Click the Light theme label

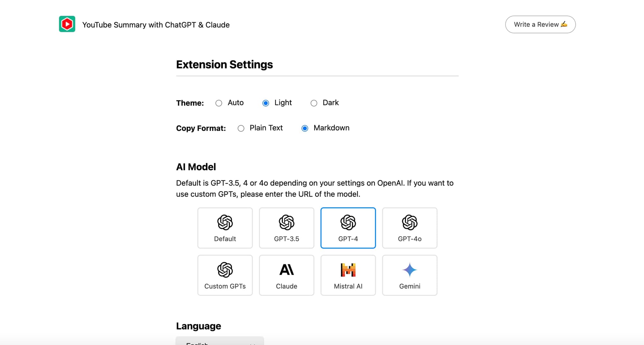[283, 103]
